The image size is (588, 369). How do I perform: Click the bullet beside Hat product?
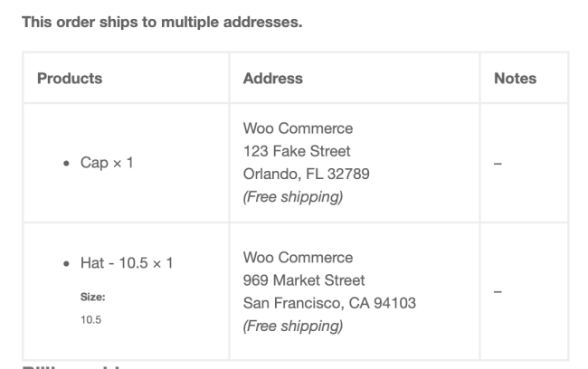click(66, 263)
